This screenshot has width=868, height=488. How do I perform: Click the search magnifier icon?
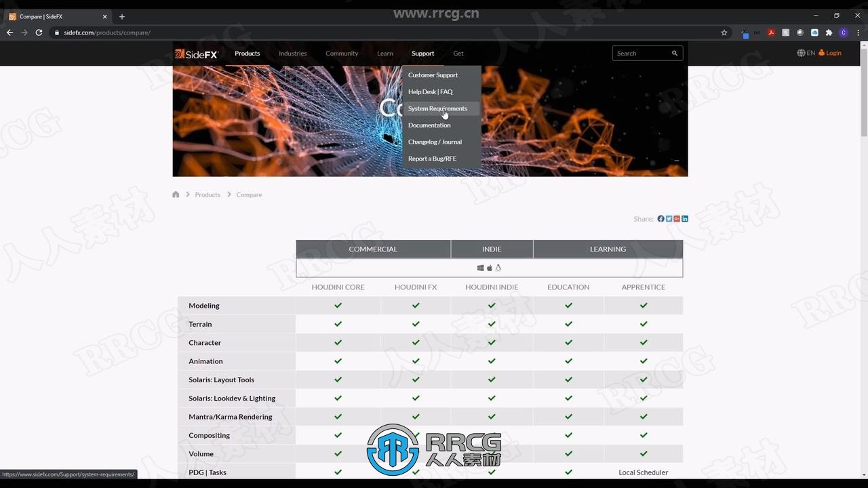(x=675, y=53)
